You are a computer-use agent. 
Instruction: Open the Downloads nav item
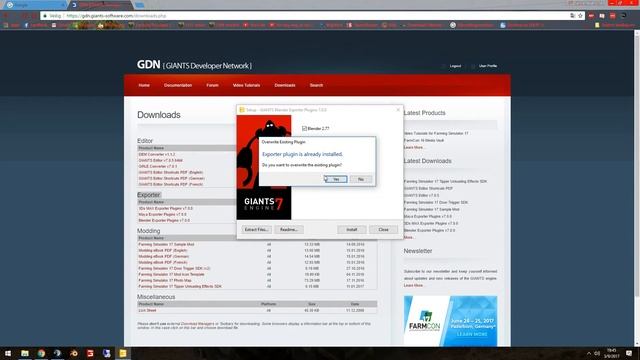tap(285, 85)
